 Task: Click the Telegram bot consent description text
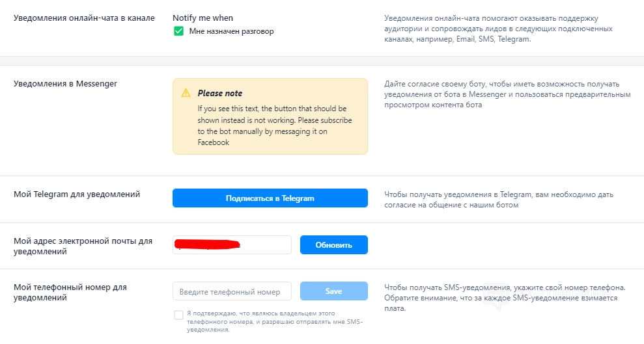pyautogui.click(x=498, y=200)
